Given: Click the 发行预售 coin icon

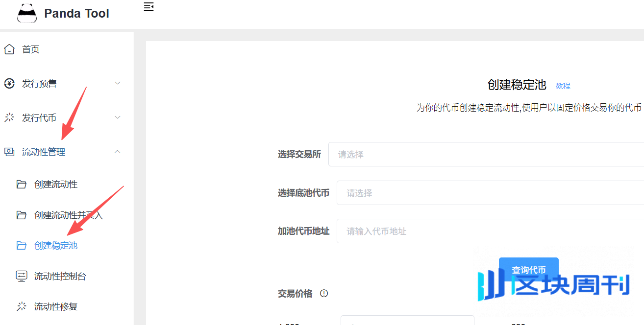Looking at the screenshot, I should point(9,83).
